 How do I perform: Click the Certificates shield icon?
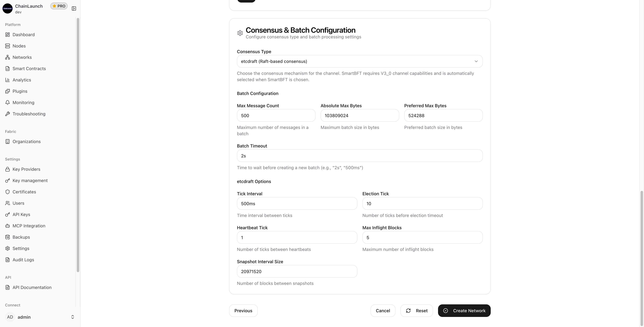pos(8,192)
